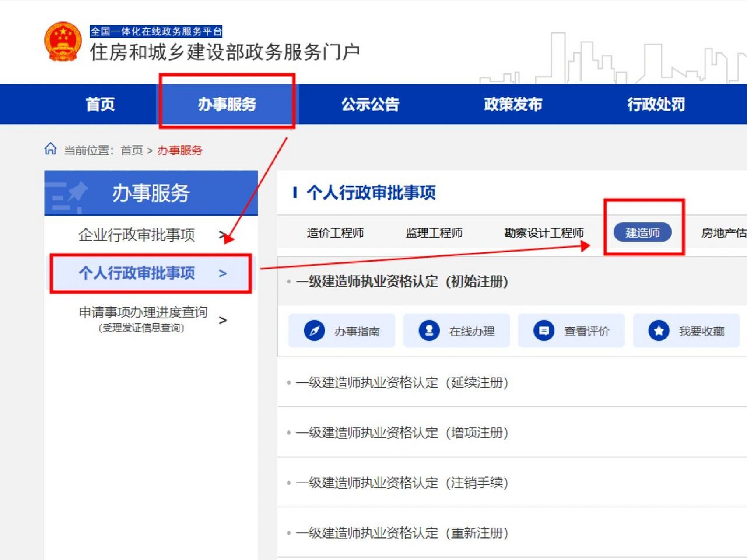Click the star icon for 我要收藏

tap(659, 331)
